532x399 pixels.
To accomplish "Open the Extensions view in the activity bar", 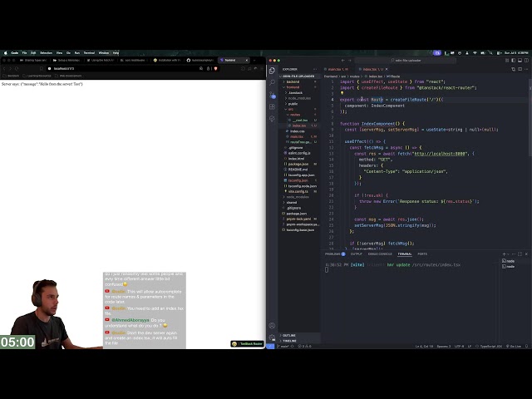I will [x=272, y=106].
